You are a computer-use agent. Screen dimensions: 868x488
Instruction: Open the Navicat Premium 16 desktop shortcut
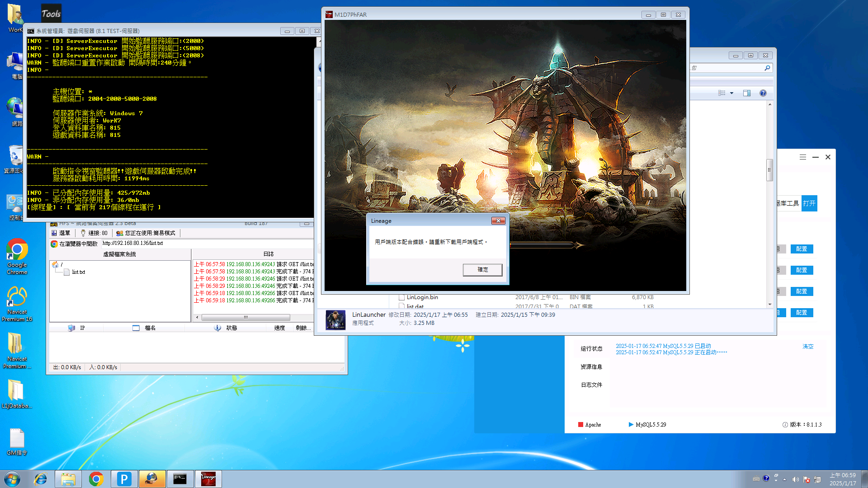coord(17,304)
